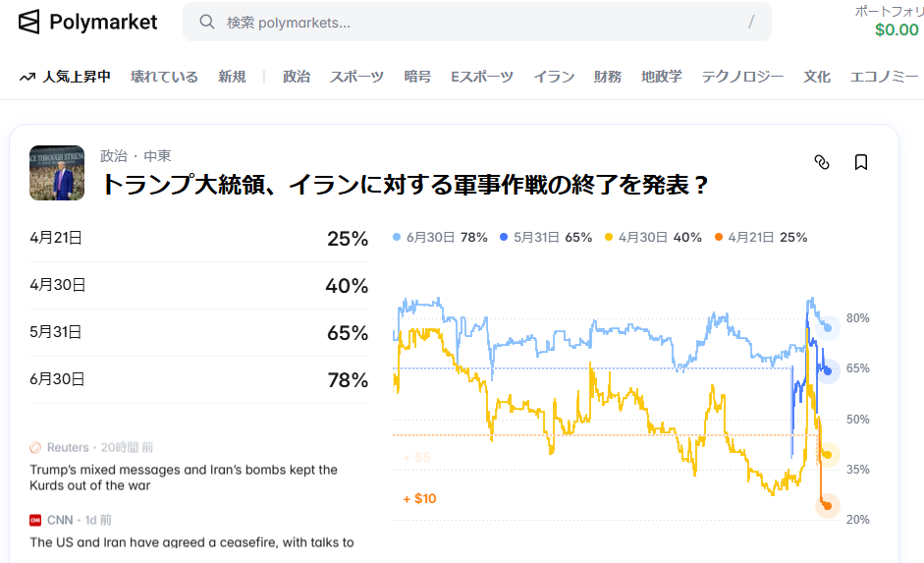Open the 新規 markets tab

[232, 77]
